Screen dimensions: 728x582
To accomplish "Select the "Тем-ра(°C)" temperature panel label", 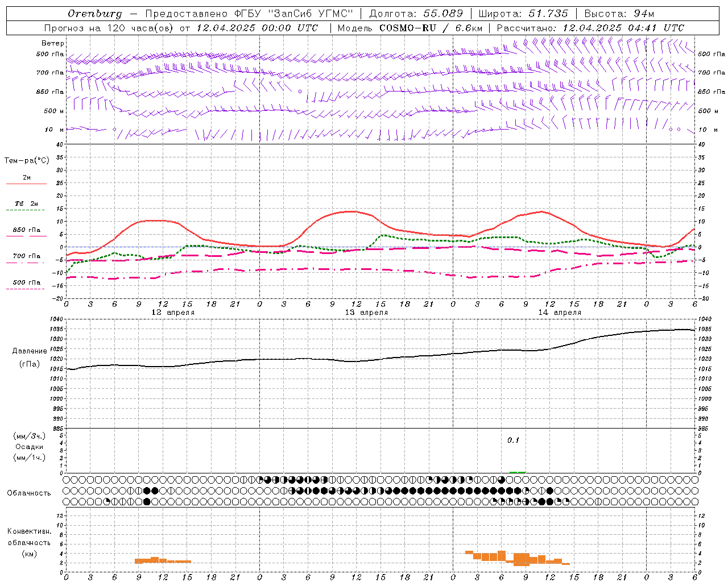I will (x=27, y=161).
